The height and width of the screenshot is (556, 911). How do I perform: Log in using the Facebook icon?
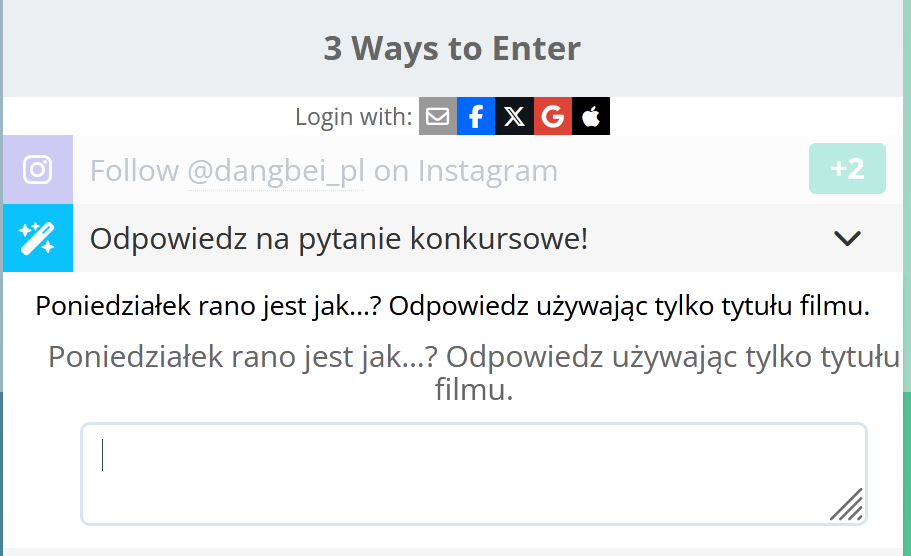pyautogui.click(x=476, y=116)
